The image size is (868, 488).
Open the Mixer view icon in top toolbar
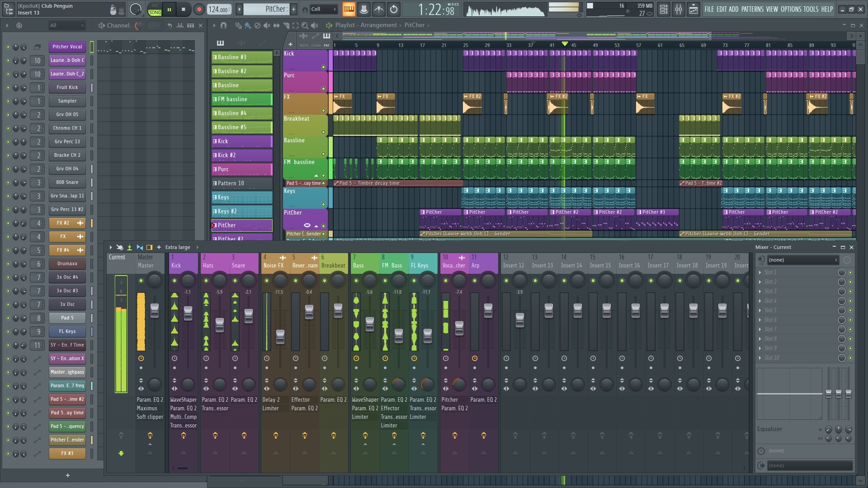click(679, 9)
